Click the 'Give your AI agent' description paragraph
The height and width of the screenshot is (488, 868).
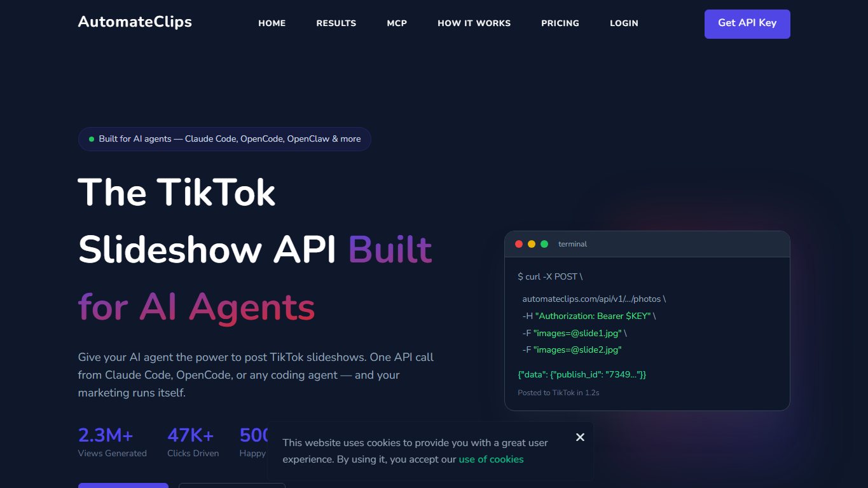click(256, 375)
